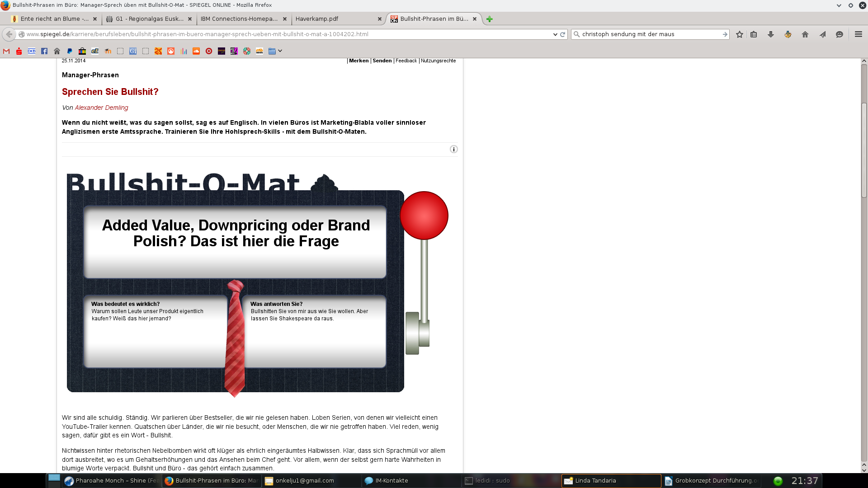
Task: Click the green status tray icon
Action: coord(778,481)
